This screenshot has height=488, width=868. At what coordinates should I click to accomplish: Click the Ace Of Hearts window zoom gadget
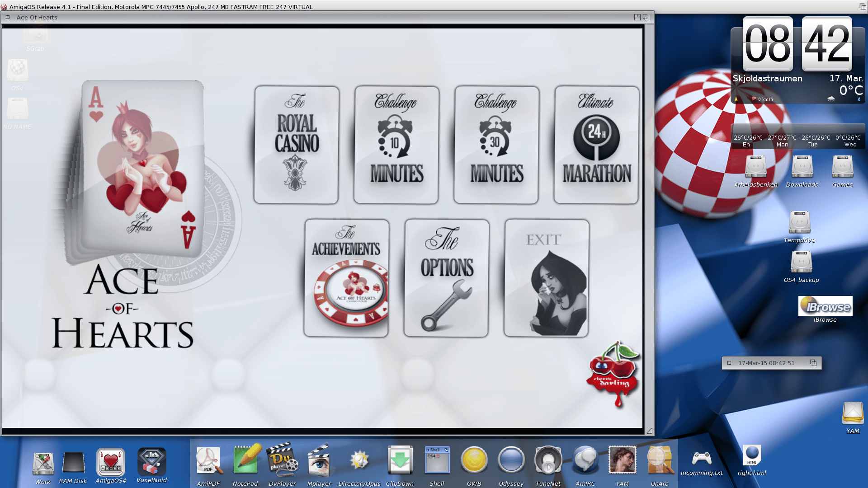tap(637, 17)
